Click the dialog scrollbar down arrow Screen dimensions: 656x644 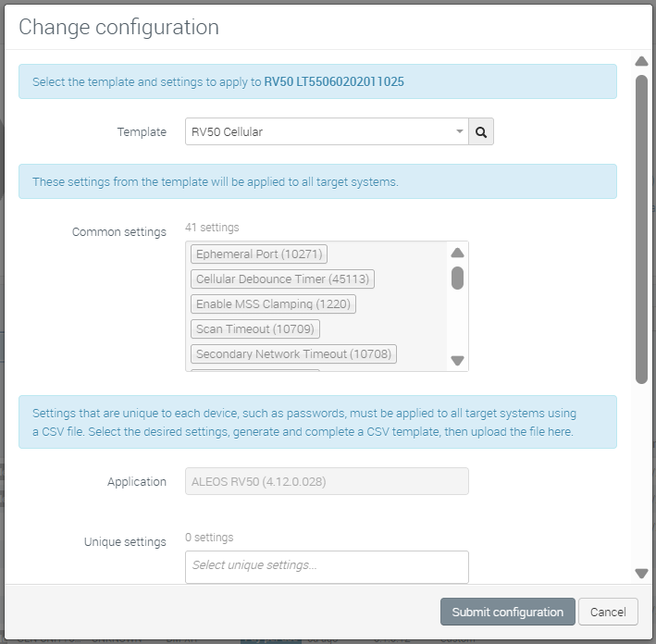click(x=641, y=573)
